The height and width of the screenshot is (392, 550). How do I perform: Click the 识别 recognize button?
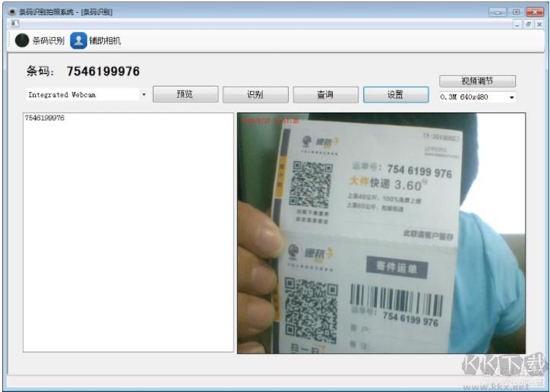click(x=255, y=95)
